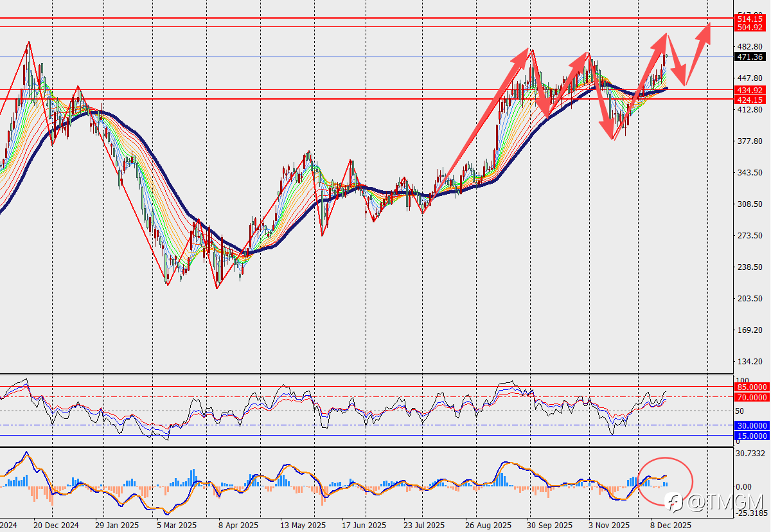Click the 30 Sep 2025 date marker
This screenshot has height=532, width=771.
click(x=551, y=525)
